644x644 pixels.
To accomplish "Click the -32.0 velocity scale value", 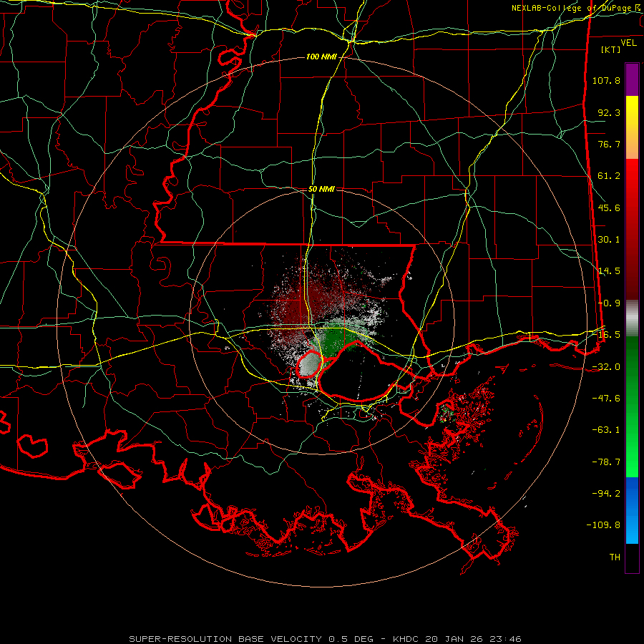I will pyautogui.click(x=606, y=367).
